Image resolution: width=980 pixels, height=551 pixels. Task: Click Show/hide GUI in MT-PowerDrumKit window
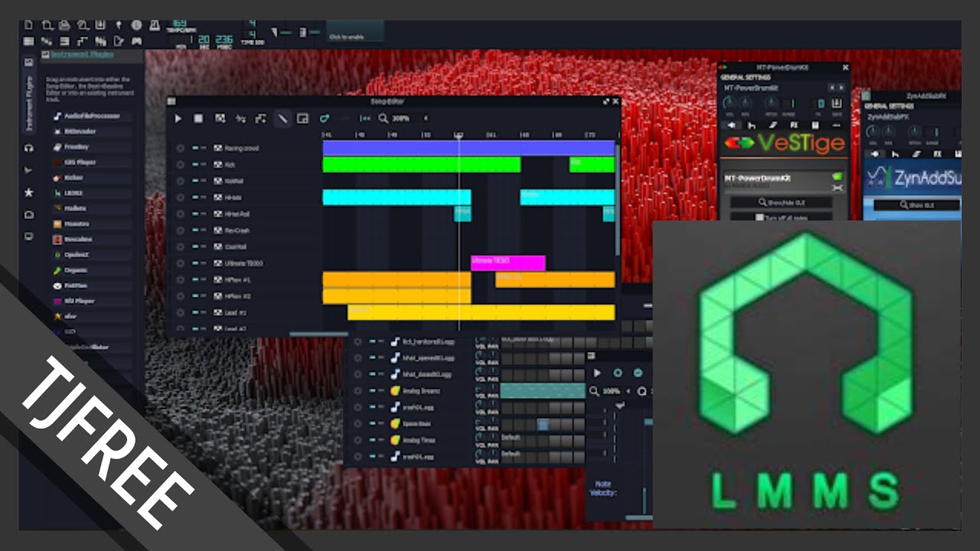click(x=781, y=202)
